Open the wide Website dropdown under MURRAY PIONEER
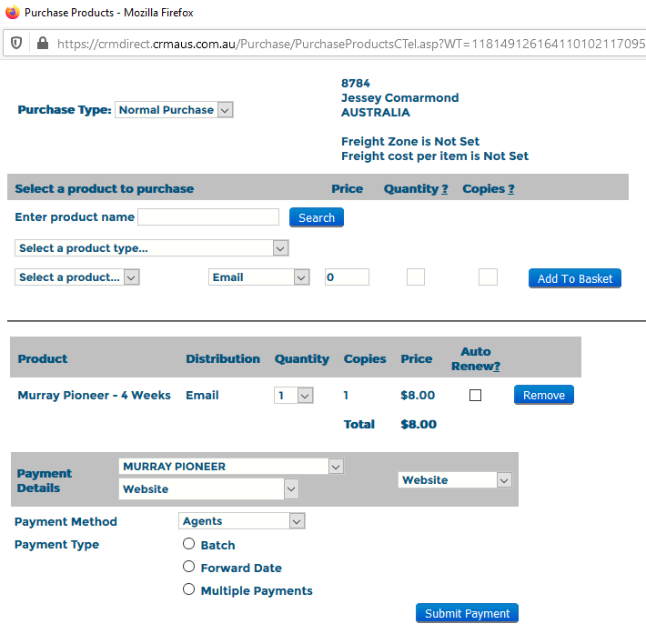This screenshot has width=646, height=644. (x=209, y=488)
